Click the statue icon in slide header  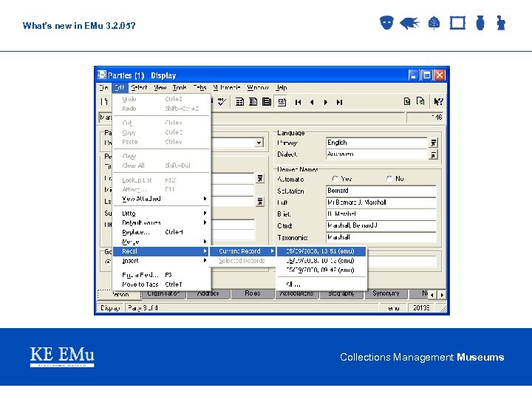[501, 23]
